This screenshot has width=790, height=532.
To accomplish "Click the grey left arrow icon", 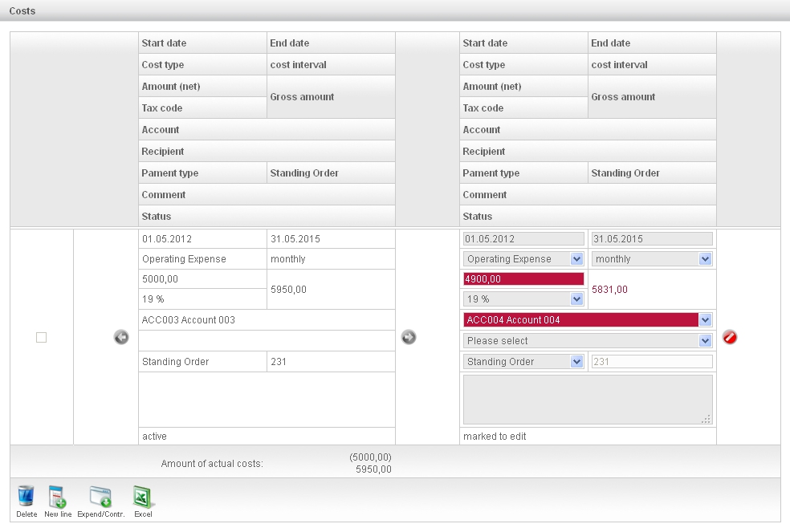I will pyautogui.click(x=121, y=337).
